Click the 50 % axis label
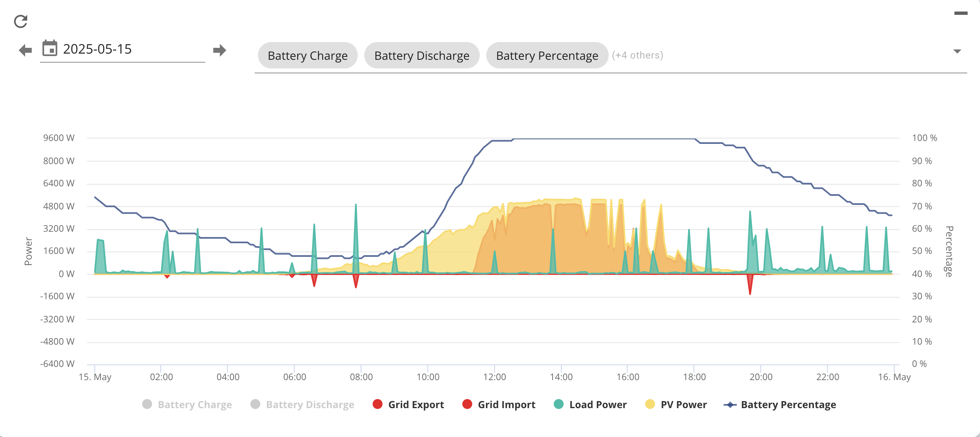Screen dimensions: 980x437 [x=922, y=251]
